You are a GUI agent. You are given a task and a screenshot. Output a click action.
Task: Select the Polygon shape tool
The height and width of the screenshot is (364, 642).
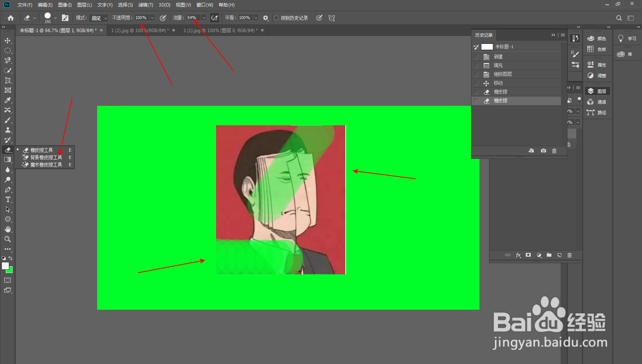(8, 219)
